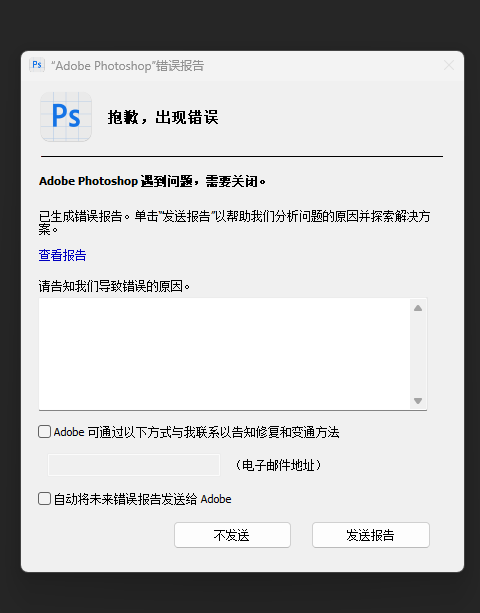Click inside the error cause text area
Screen dimensions: 480x613
(224, 354)
